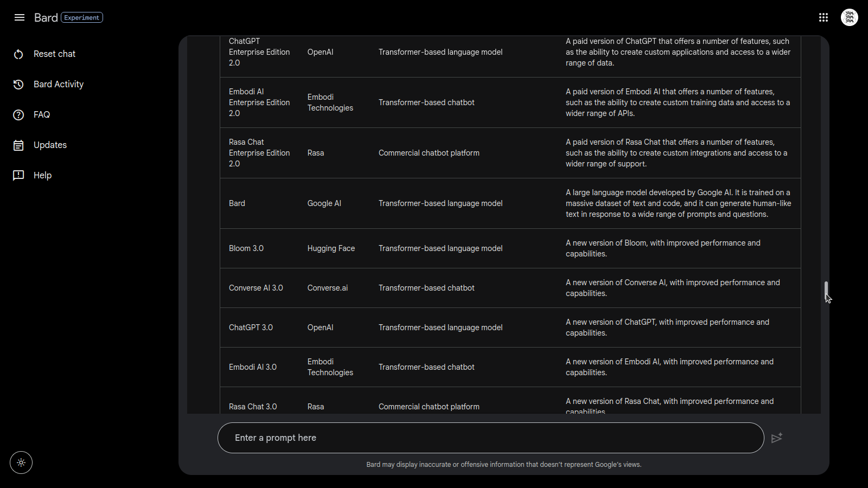Click the FAQ question mark icon
Viewport: 868px width, 488px height.
pos(18,115)
